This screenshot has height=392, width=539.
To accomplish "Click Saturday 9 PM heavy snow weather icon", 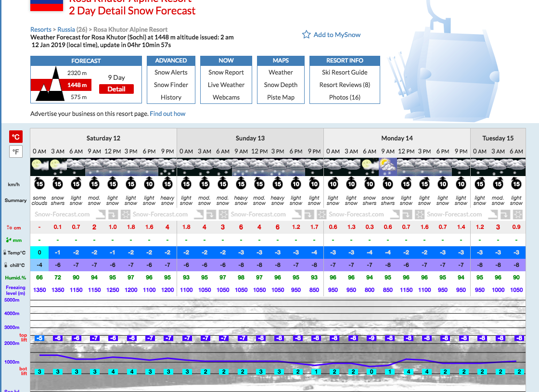I will coord(167,167).
